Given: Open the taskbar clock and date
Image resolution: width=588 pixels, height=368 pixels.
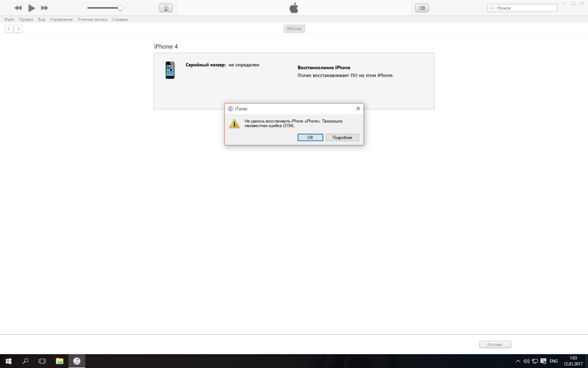Looking at the screenshot, I should pos(573,361).
